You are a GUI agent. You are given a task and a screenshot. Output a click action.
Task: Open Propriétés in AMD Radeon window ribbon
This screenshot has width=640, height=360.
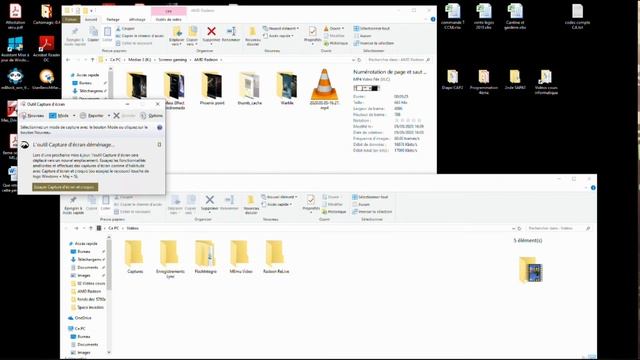312,35
